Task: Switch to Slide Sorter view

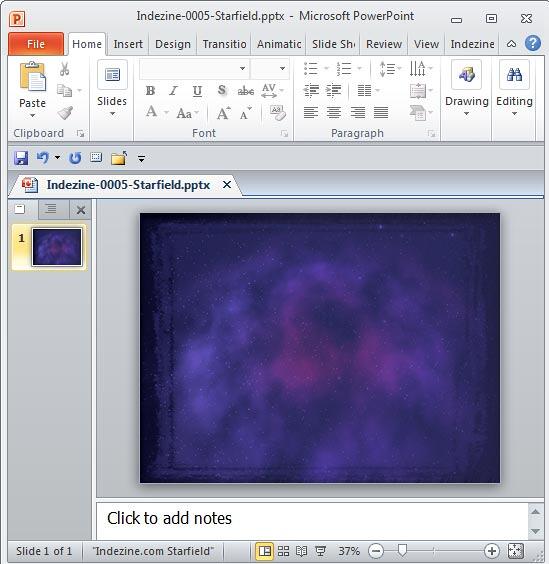Action: [283, 551]
